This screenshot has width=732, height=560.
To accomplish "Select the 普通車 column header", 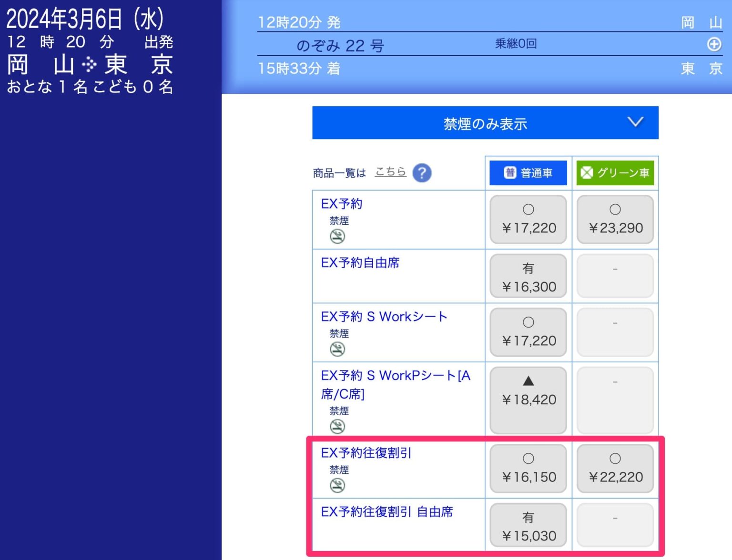I will pyautogui.click(x=529, y=172).
